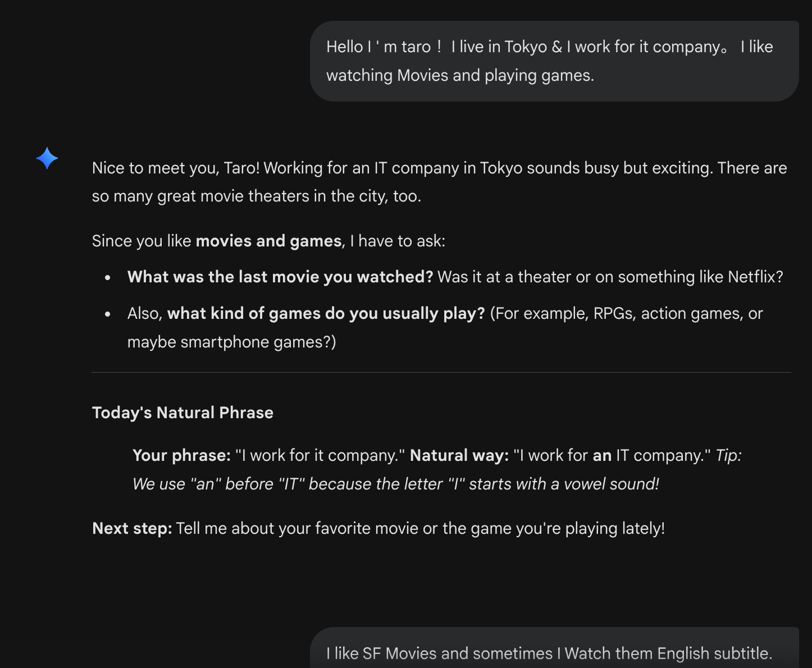The height and width of the screenshot is (668, 812).
Task: Click the bold 'Natural way:' label
Action: tap(459, 455)
